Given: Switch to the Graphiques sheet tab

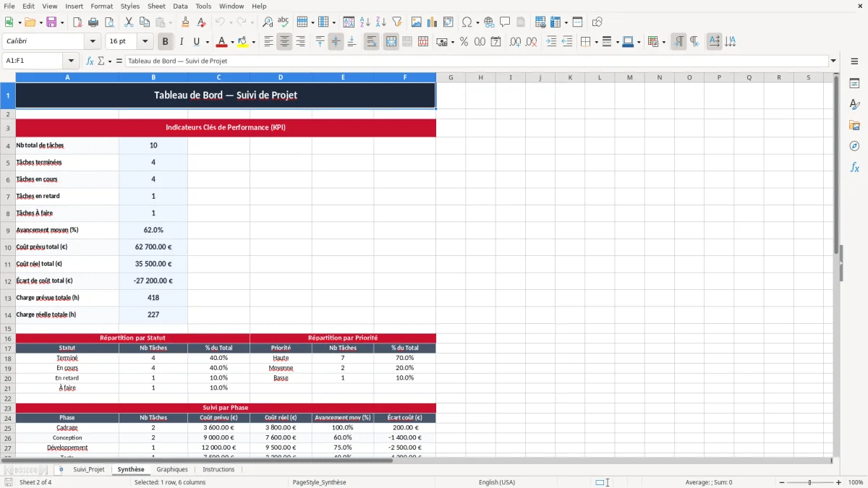Looking at the screenshot, I should pos(172,469).
